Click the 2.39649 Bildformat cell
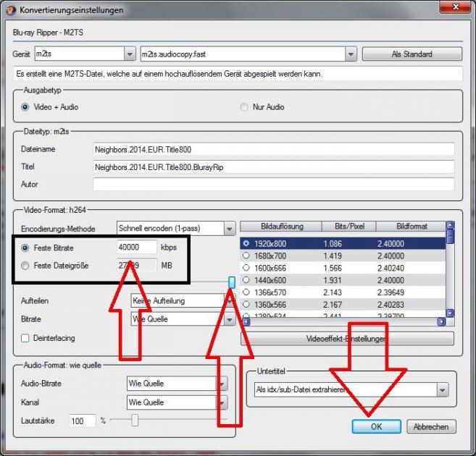 click(391, 292)
